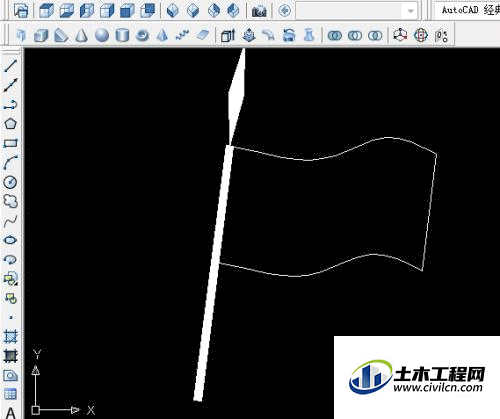
Task: Select the Ellipse tool
Action: 10,240
